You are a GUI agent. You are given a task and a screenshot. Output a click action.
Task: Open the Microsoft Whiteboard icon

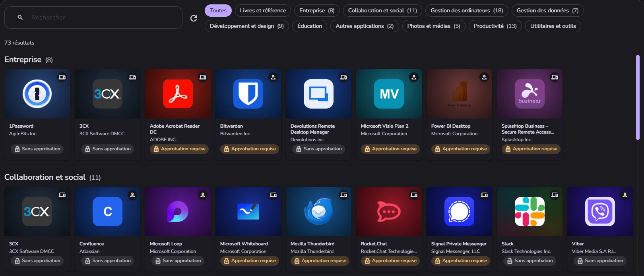(x=248, y=212)
